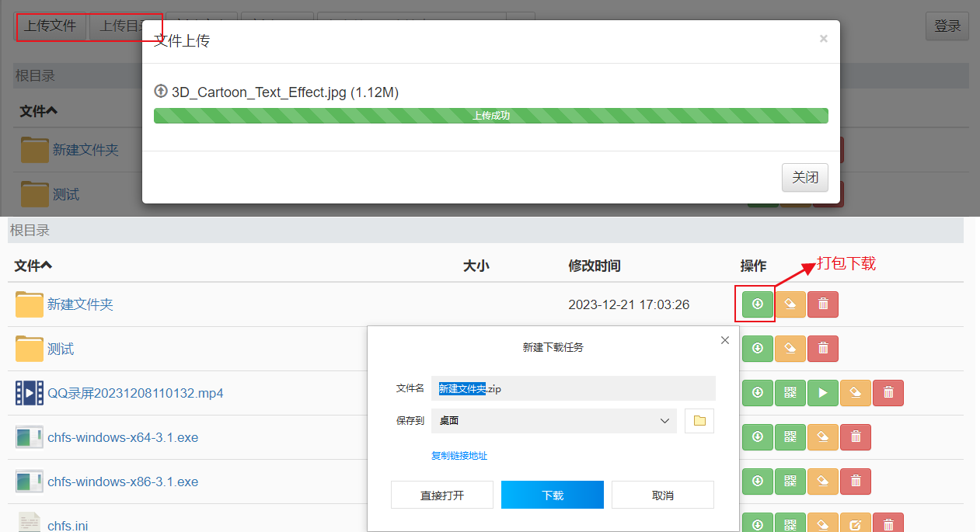This screenshot has width=980, height=532.
Task: Click the 上传文件 button
Action: [x=51, y=26]
